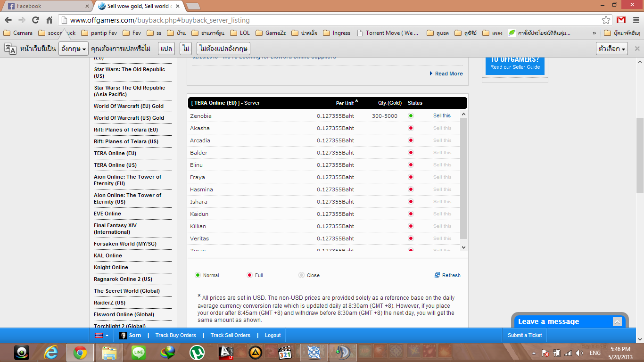Open Ragnarok Online 2 (US) in sidebar

click(123, 279)
